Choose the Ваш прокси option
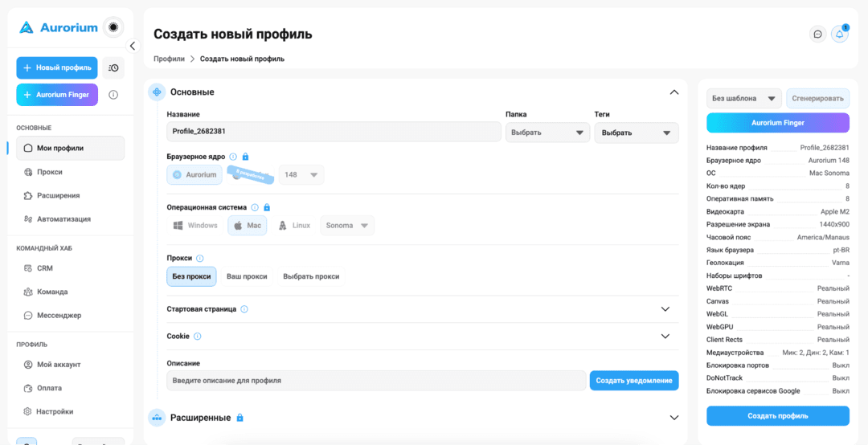 tap(247, 276)
